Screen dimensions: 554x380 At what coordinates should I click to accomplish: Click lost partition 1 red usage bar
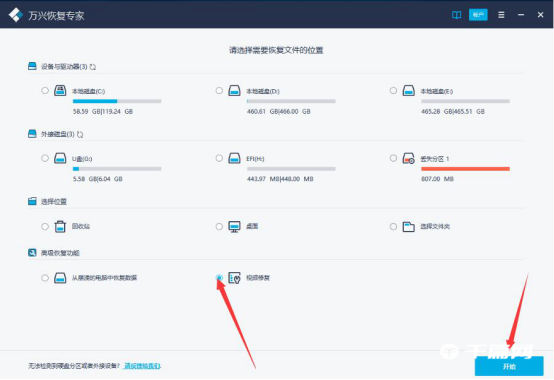pos(465,169)
